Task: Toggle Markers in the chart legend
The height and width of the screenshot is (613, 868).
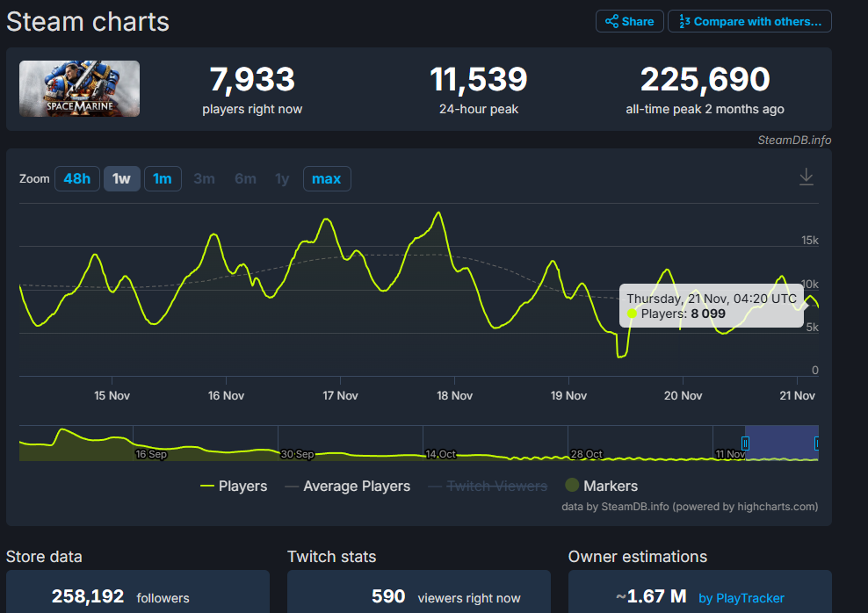Action: point(601,486)
